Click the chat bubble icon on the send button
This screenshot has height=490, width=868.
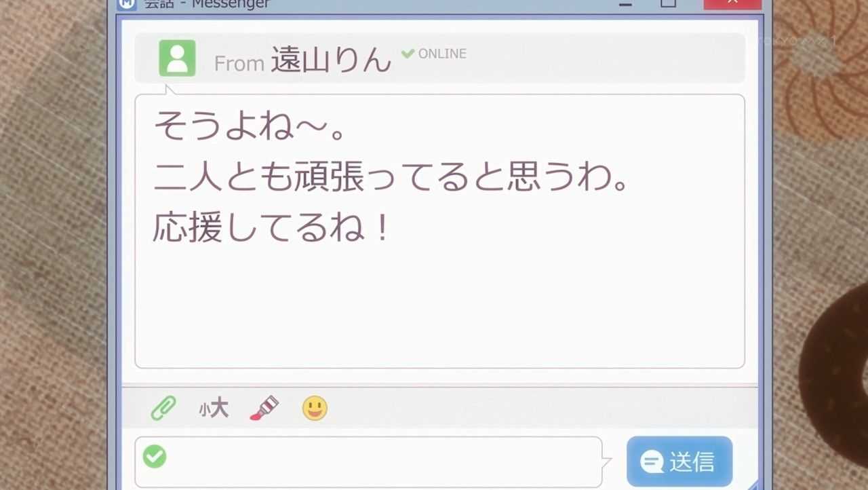click(652, 462)
